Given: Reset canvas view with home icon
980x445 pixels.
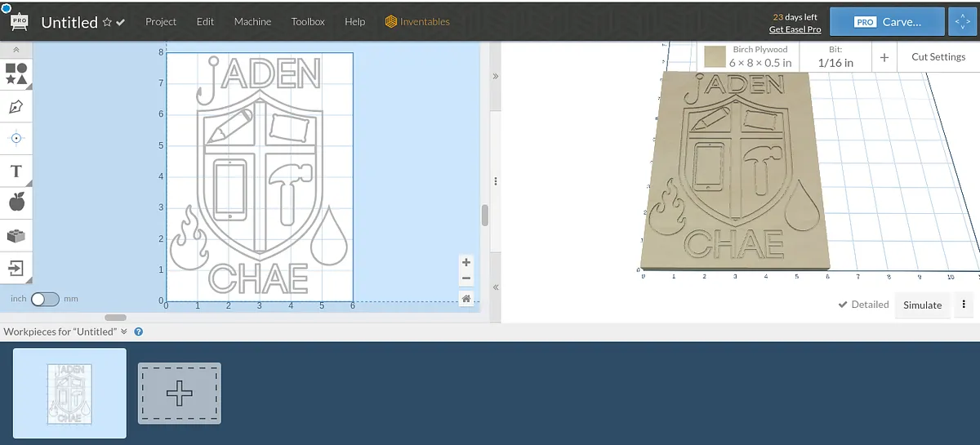Looking at the screenshot, I should coord(465,299).
